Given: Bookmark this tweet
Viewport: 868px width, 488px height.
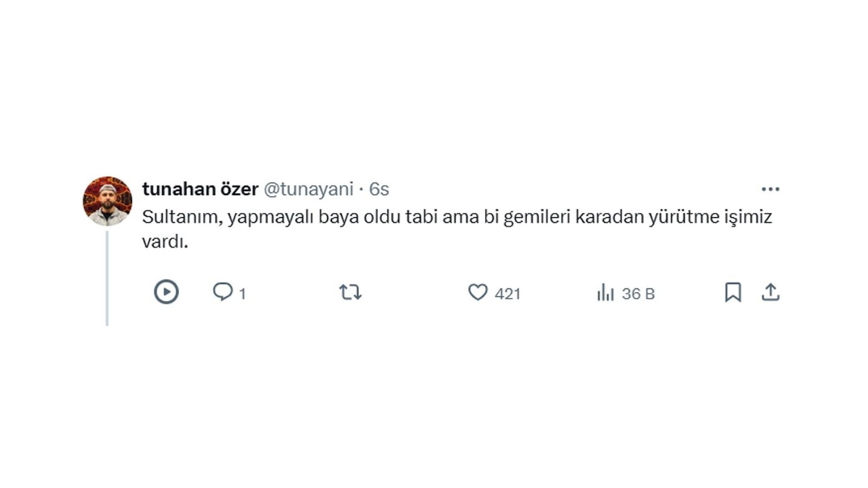Looking at the screenshot, I should 733,292.
